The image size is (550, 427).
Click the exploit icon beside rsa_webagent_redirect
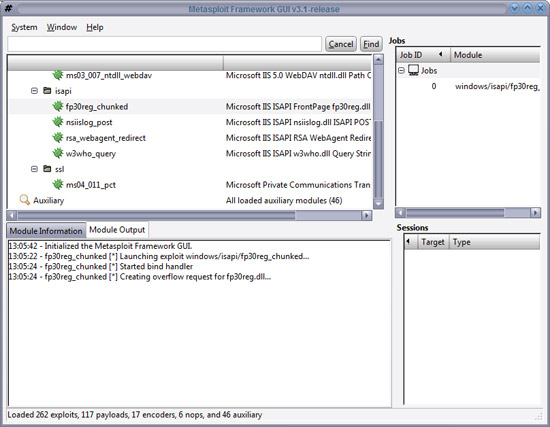coord(58,138)
